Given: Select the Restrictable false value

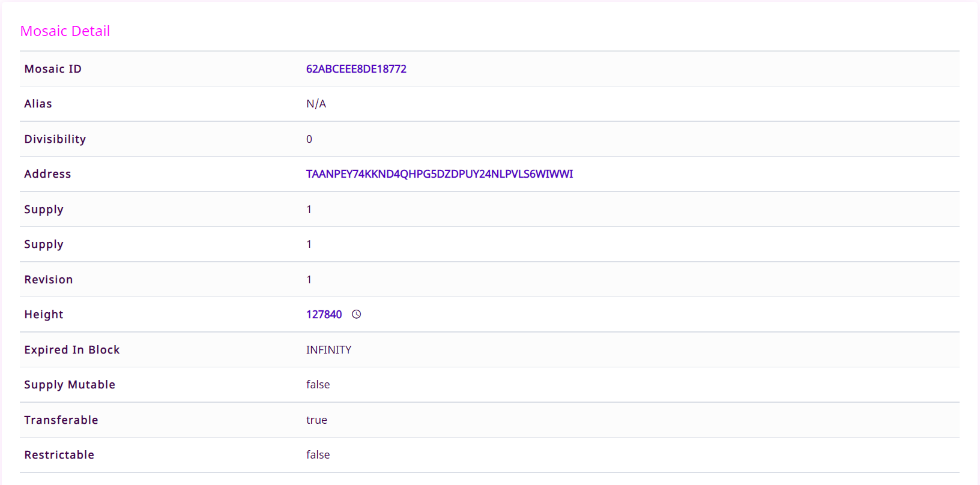Looking at the screenshot, I should coord(318,455).
